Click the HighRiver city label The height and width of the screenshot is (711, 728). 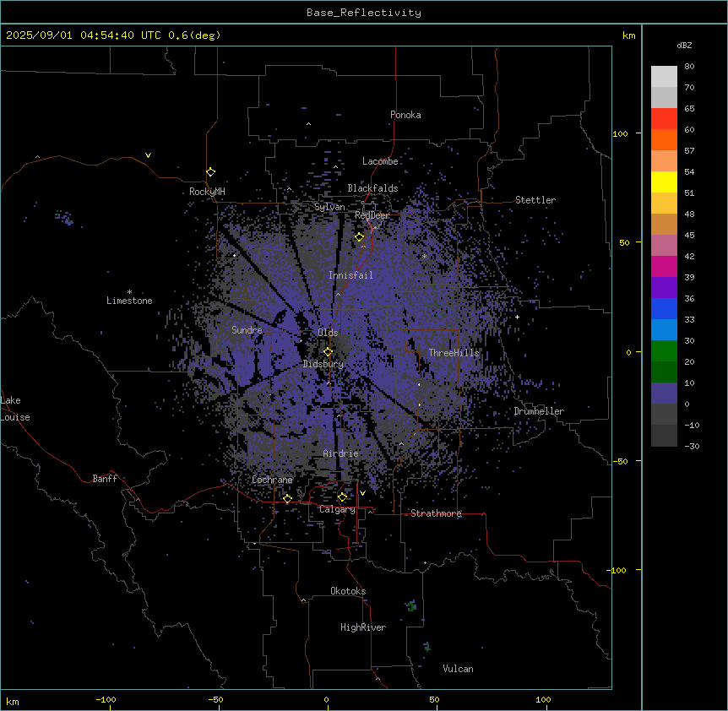363,627
